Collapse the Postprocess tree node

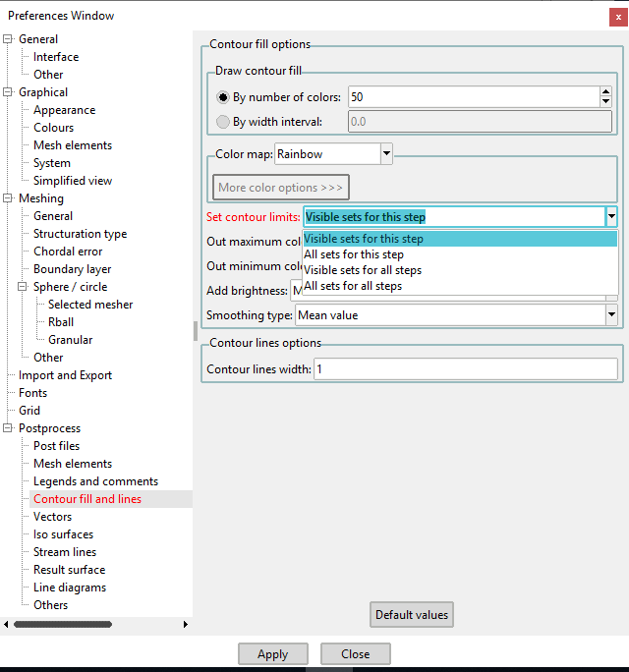[x=8, y=428]
